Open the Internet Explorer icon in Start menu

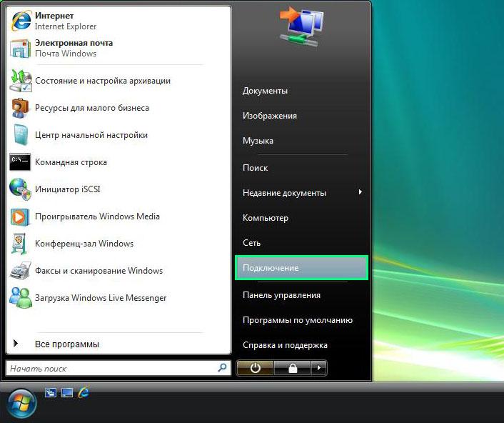21,20
